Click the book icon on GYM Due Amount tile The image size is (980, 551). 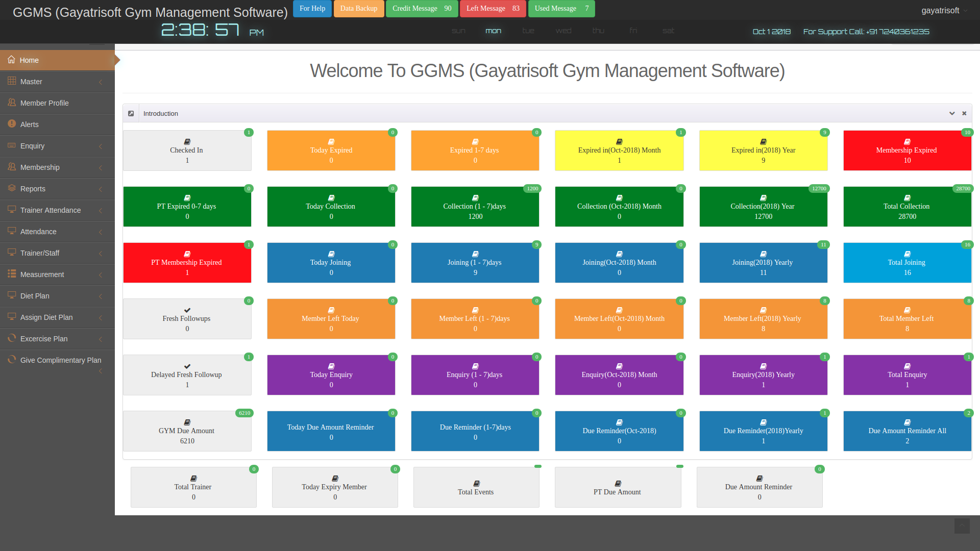pos(187,422)
